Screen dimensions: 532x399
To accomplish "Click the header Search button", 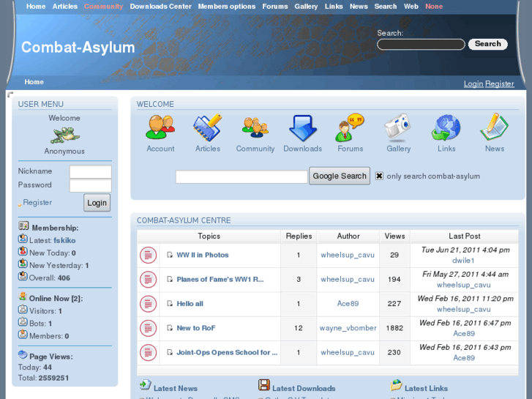I will [x=488, y=44].
